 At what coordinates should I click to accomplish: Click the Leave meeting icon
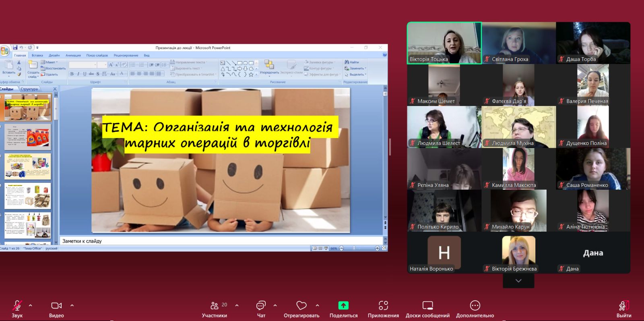tap(623, 305)
